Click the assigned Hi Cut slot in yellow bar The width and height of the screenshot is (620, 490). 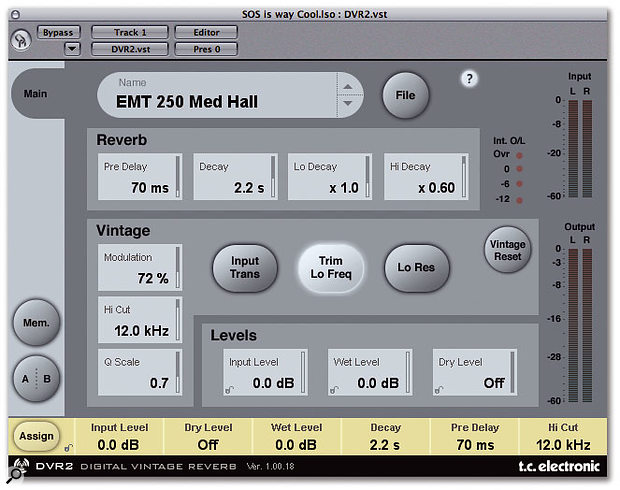pos(563,437)
